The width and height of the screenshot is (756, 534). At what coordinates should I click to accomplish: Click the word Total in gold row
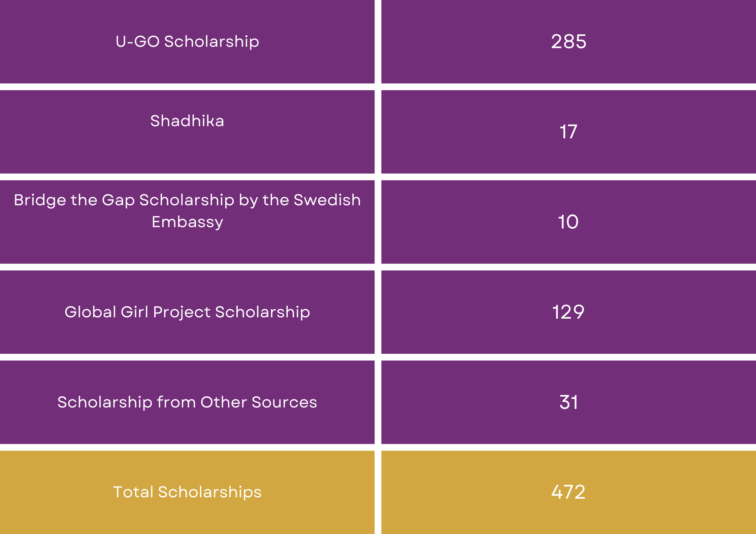133,492
